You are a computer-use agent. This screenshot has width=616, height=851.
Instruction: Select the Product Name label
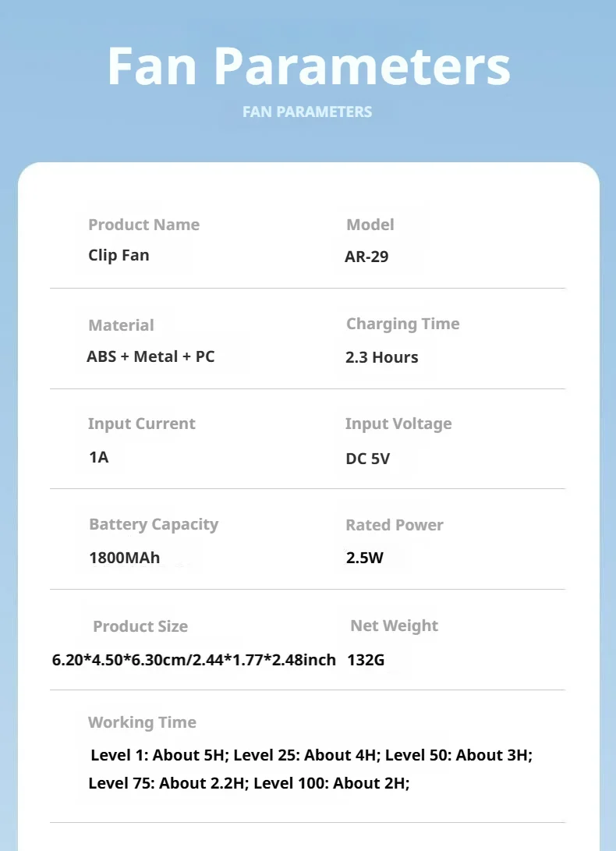pos(143,225)
